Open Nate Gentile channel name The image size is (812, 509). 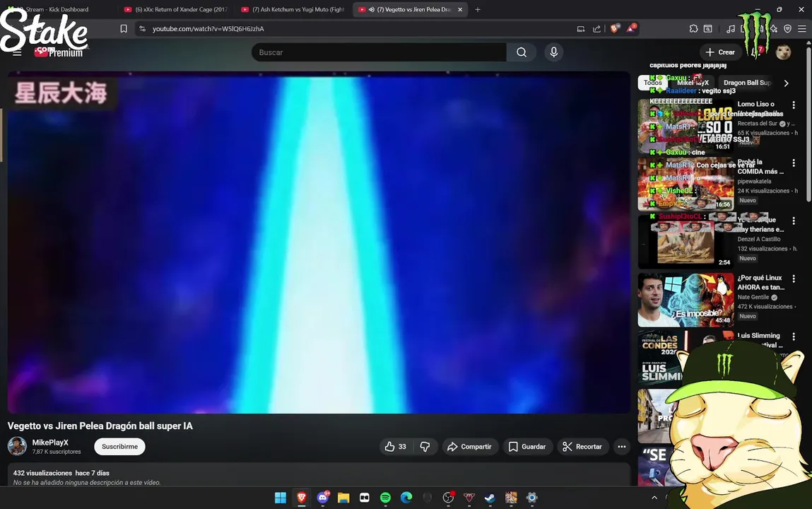[753, 297]
